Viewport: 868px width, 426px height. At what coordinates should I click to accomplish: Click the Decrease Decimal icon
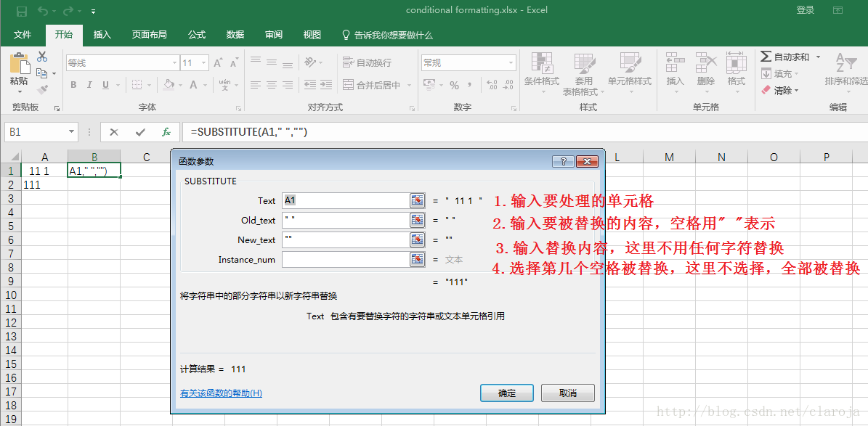508,85
